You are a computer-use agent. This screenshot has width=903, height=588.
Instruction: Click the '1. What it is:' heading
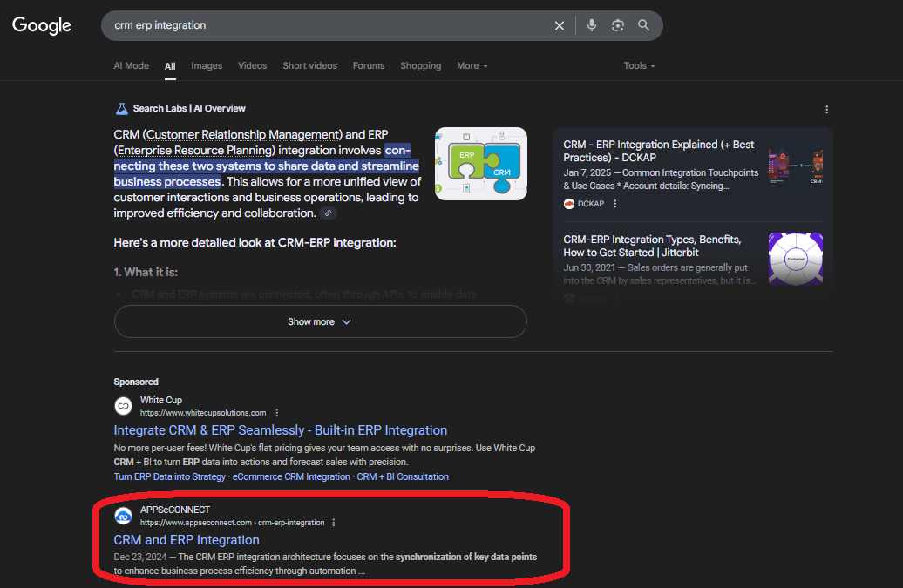click(x=146, y=272)
